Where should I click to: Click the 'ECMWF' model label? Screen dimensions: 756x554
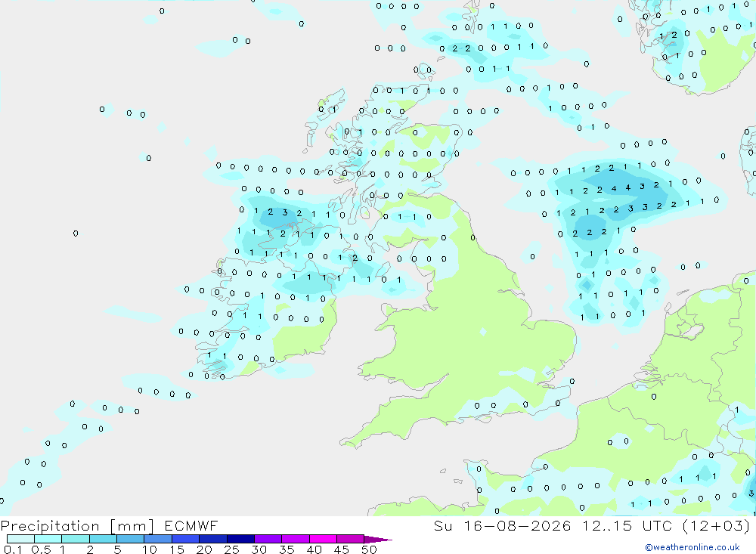[191, 525]
